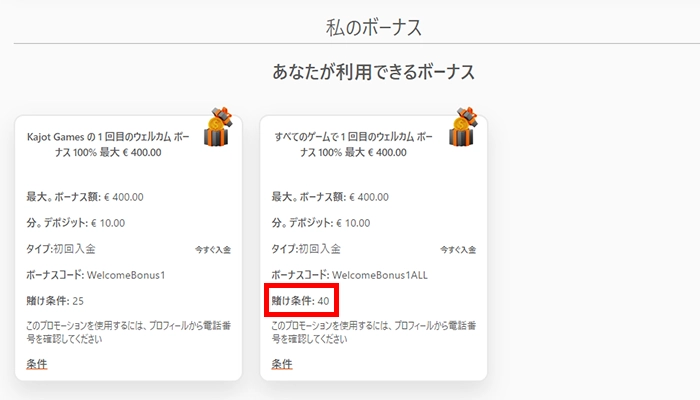Select the すべてのゲーム welcome bonus title
Image resolution: width=700 pixels, height=400 pixels.
point(354,143)
